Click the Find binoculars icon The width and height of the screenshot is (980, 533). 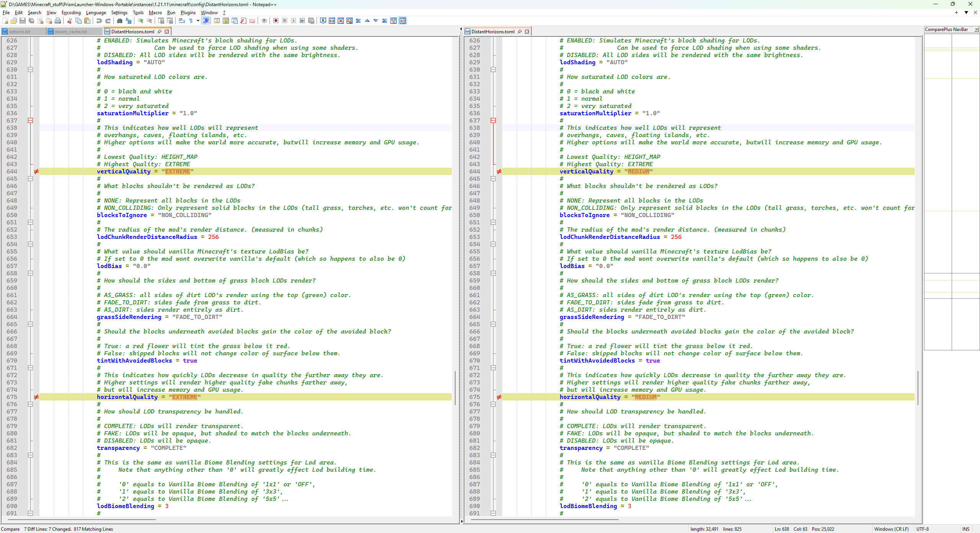coord(119,21)
